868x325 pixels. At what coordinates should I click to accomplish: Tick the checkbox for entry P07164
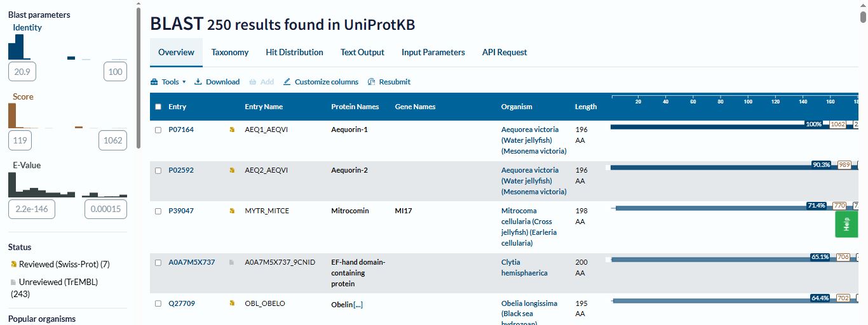(x=158, y=129)
